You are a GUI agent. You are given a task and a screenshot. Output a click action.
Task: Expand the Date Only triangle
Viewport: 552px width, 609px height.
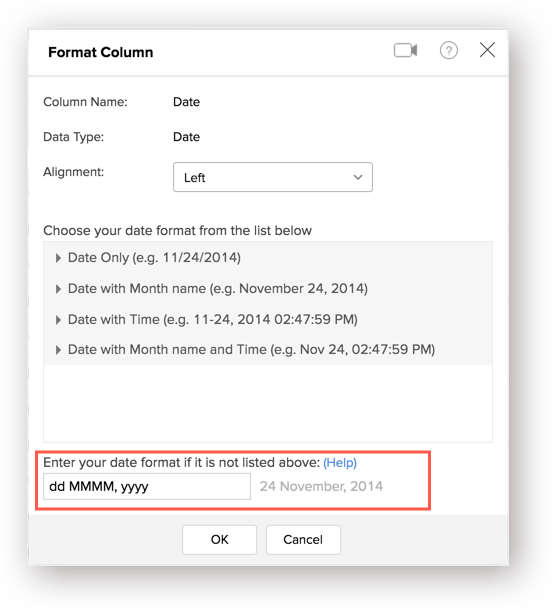58,258
